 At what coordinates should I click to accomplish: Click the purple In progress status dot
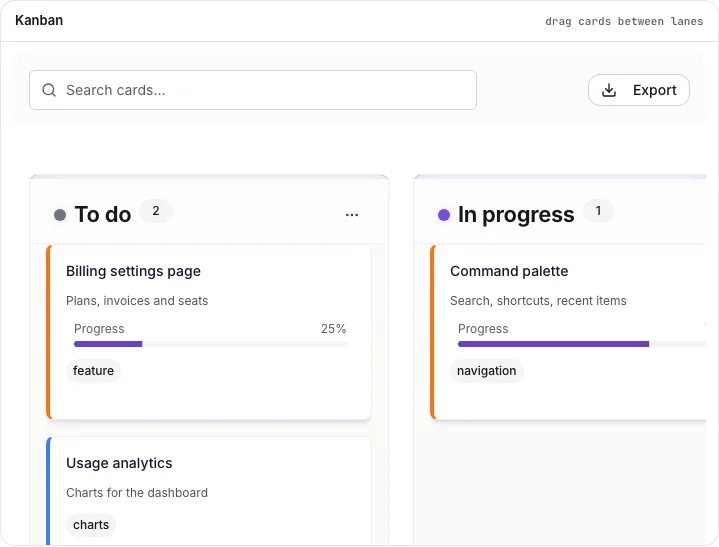(x=444, y=215)
